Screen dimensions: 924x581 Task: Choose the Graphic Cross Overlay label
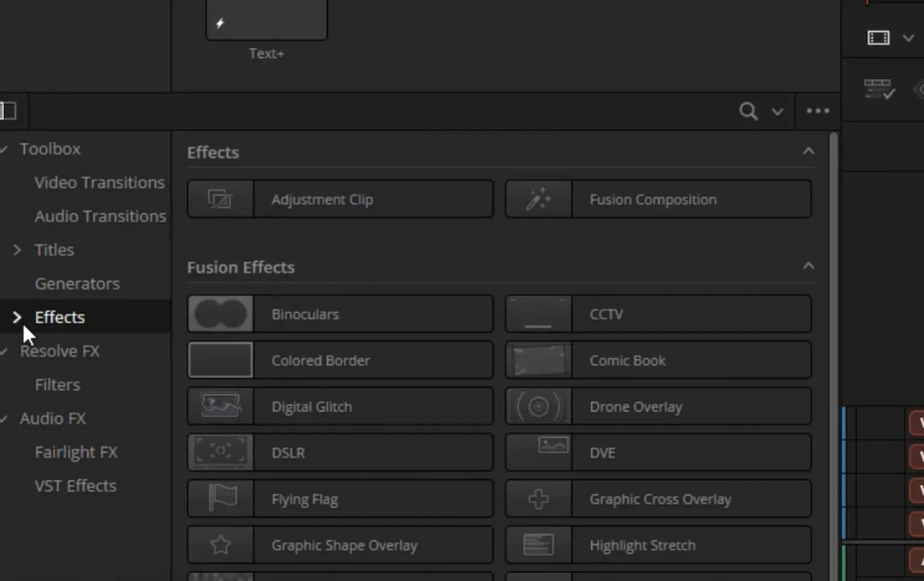click(x=661, y=499)
